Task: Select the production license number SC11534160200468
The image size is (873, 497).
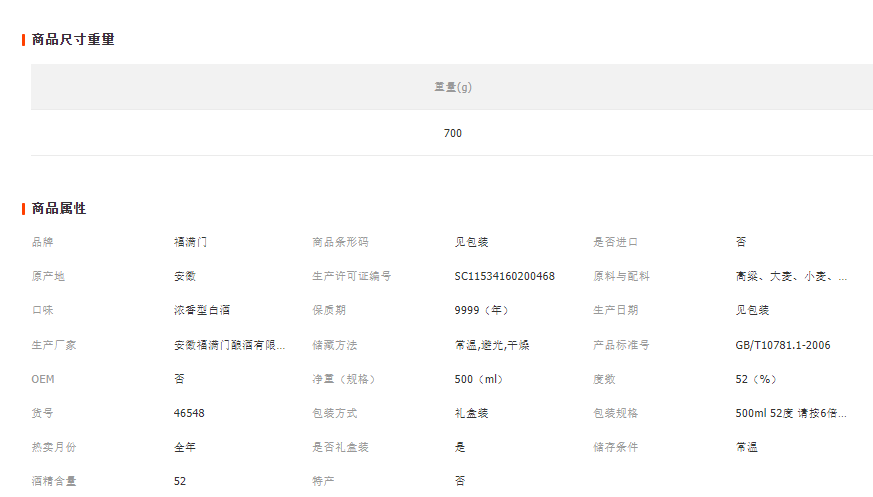Action: click(x=504, y=276)
